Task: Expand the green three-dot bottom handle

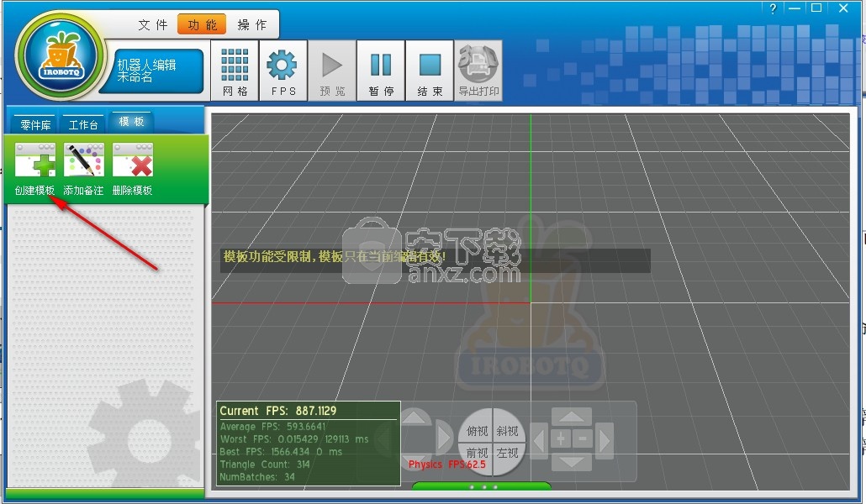Action: (482, 486)
